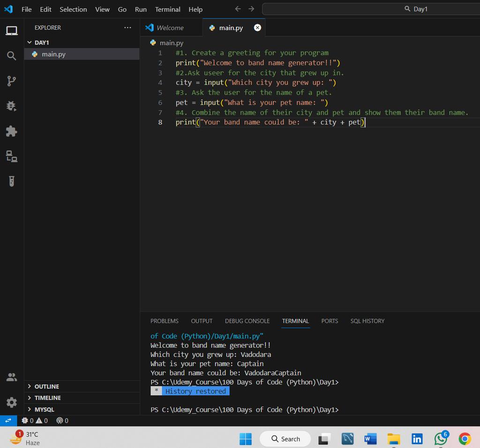Open Remote Explorer view

pyautogui.click(x=12, y=156)
